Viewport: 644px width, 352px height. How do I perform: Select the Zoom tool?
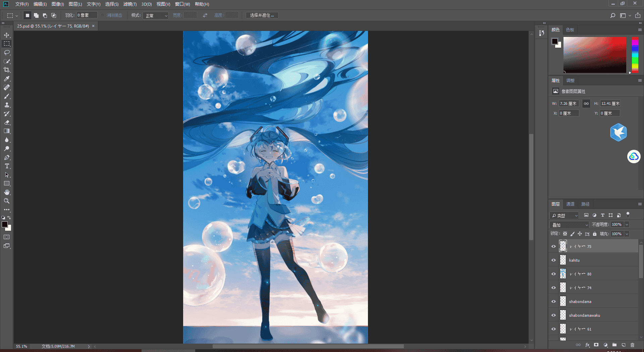click(7, 201)
